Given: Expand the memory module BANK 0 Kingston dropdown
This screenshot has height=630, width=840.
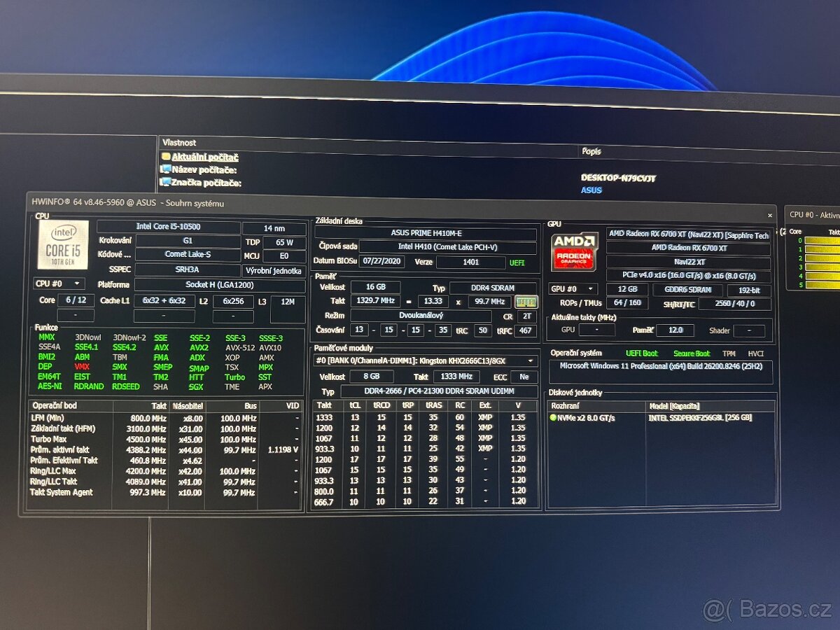Looking at the screenshot, I should [x=426, y=361].
